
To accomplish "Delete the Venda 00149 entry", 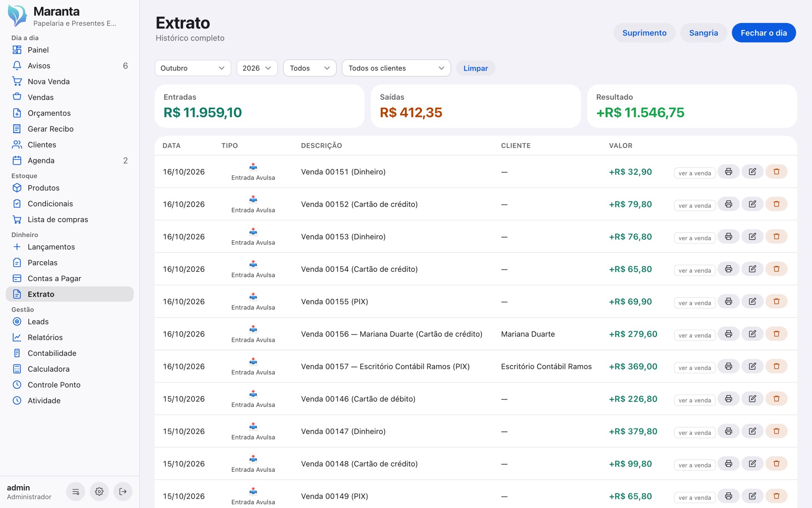I will pos(776,496).
